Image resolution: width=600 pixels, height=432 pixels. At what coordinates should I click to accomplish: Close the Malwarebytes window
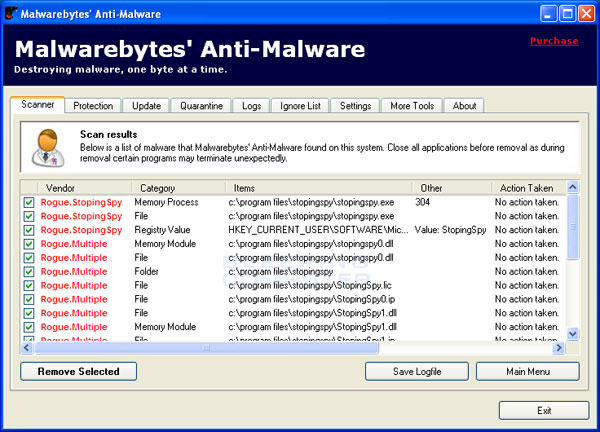[x=586, y=14]
